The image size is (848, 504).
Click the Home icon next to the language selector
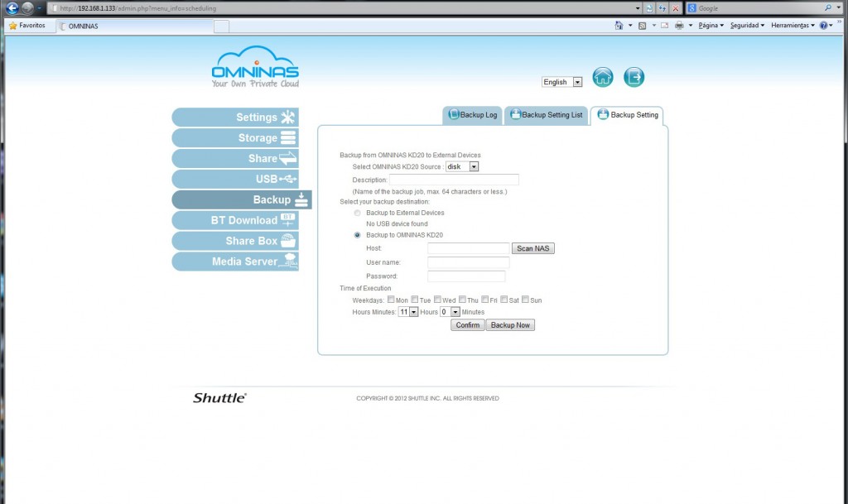click(x=603, y=77)
